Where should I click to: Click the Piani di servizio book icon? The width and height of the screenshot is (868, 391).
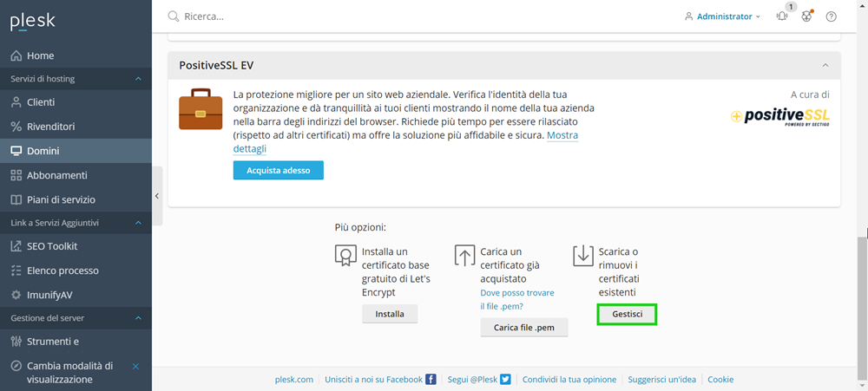pos(16,199)
